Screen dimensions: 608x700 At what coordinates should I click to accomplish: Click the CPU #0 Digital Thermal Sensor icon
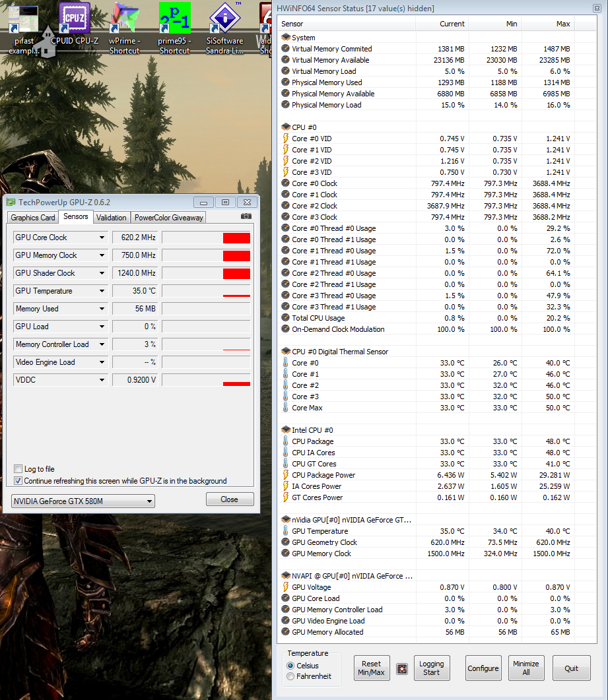point(286,352)
